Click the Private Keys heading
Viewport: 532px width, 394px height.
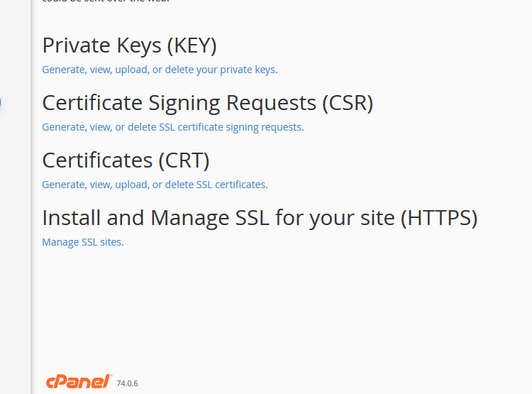point(129,45)
